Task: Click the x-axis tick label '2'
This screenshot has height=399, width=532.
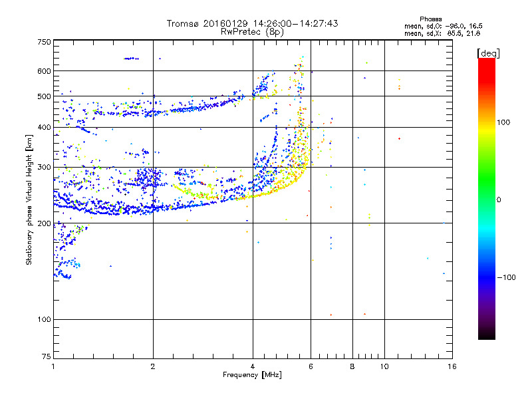Action: 153,366
